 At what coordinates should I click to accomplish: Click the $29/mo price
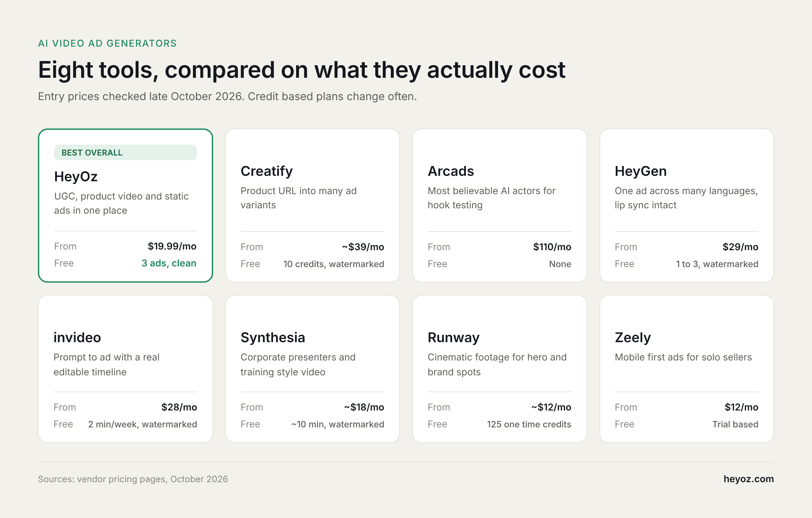pos(740,247)
